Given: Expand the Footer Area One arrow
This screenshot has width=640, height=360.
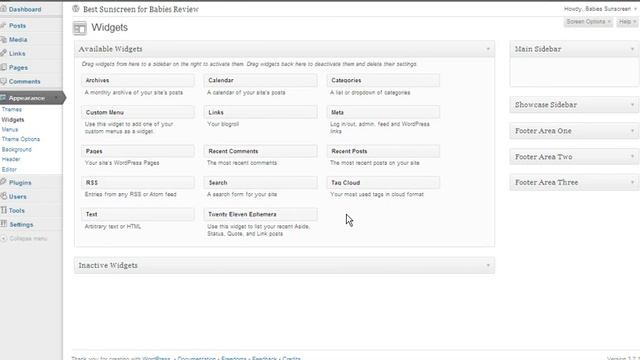Looking at the screenshot, I should coord(632,131).
